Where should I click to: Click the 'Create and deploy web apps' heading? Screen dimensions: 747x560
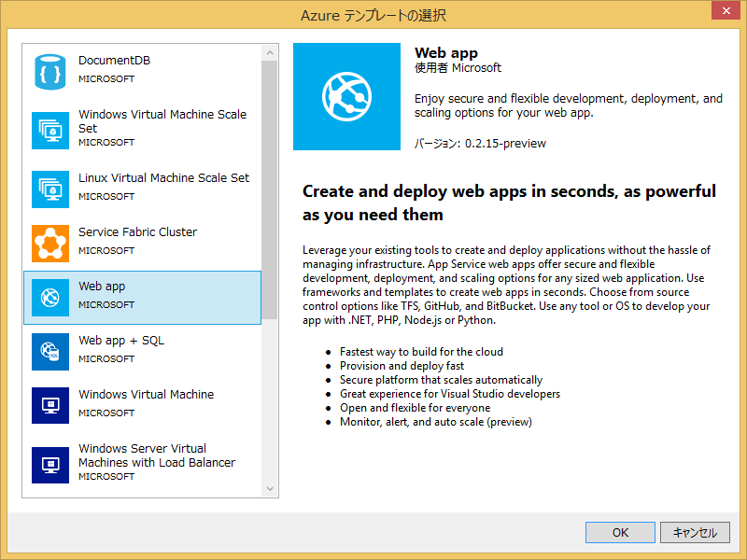[509, 203]
